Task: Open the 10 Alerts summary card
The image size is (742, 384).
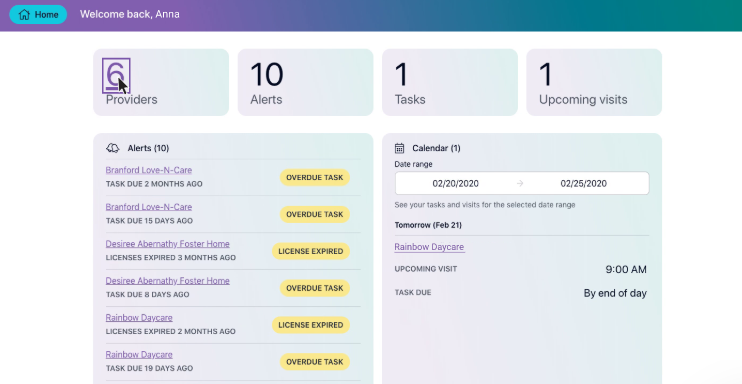Action: (x=305, y=82)
